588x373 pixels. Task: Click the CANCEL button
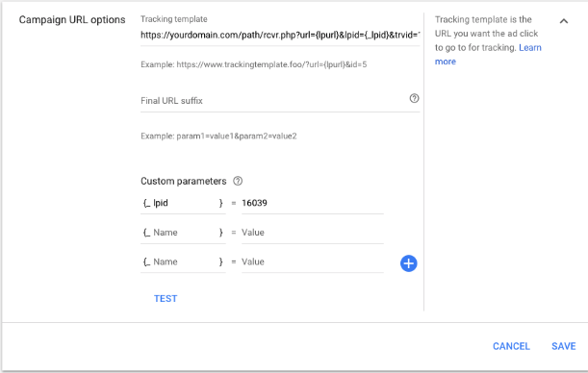click(x=511, y=346)
